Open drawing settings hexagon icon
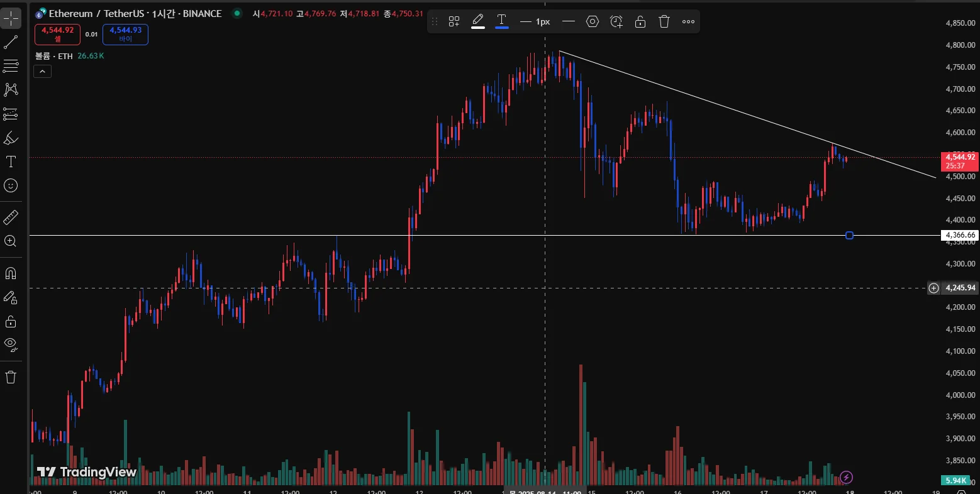 [593, 21]
